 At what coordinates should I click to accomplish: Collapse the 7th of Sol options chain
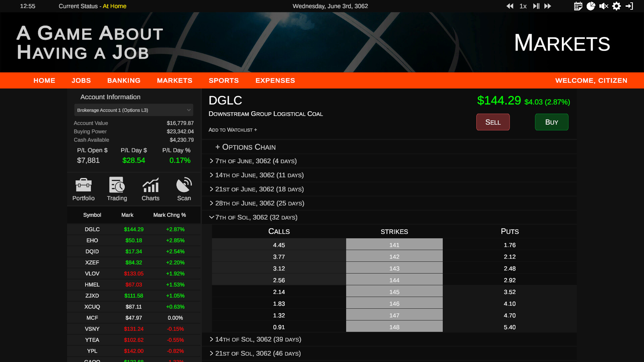point(256,217)
